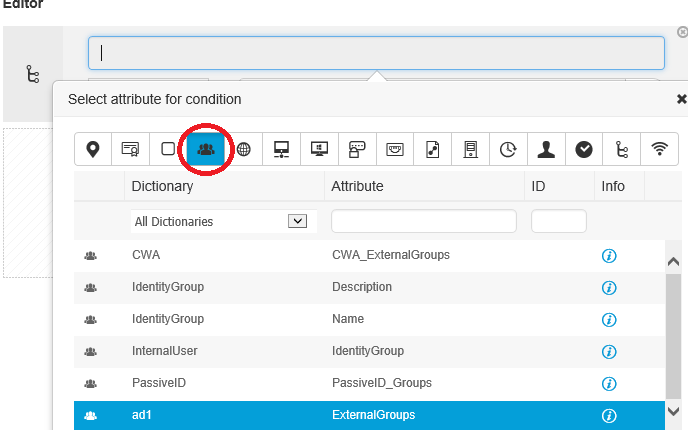Select the checkmark circle category icon
The image size is (688, 430).
584,149
